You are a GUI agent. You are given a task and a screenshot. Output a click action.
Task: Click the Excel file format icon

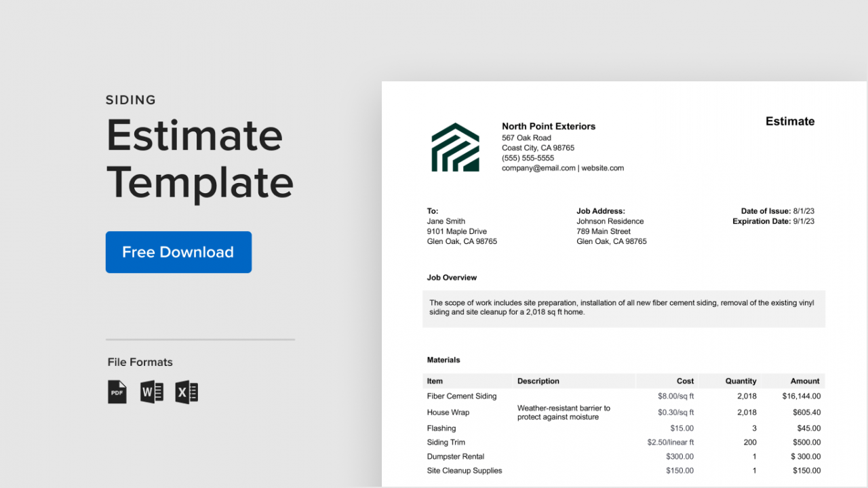pyautogui.click(x=186, y=392)
